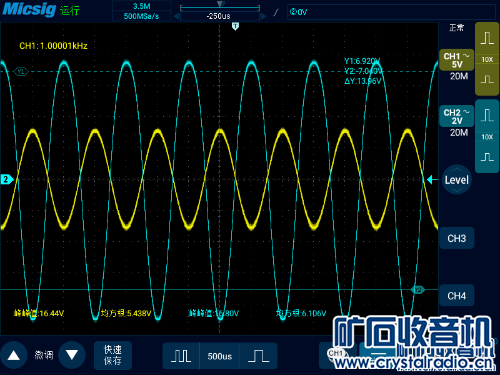Tap the quick save button
The image size is (500, 375).
click(x=113, y=355)
